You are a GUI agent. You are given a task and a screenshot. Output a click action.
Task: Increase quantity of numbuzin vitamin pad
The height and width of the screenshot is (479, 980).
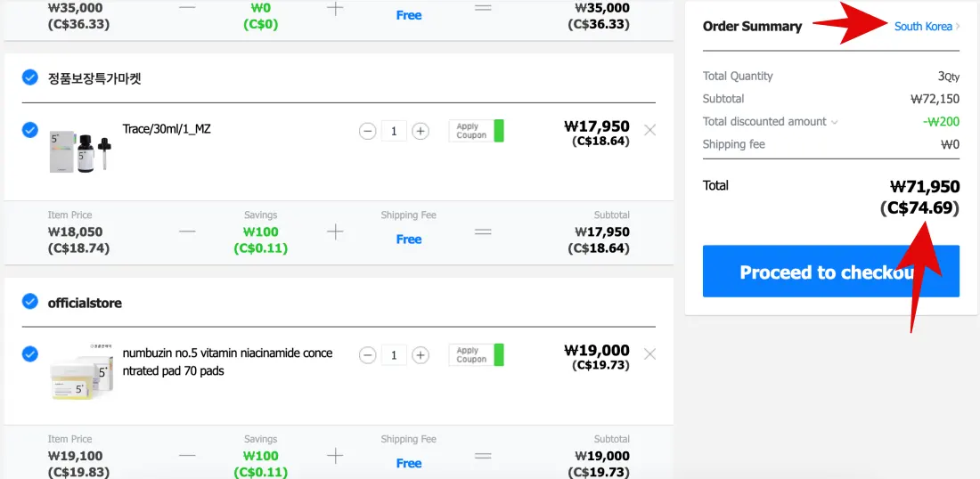pos(421,355)
